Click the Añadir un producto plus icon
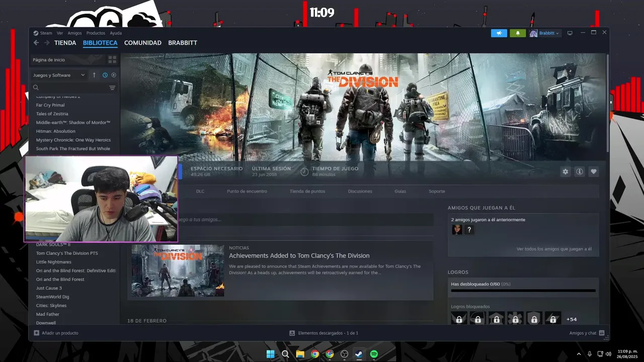The width and height of the screenshot is (644, 362). [36, 333]
